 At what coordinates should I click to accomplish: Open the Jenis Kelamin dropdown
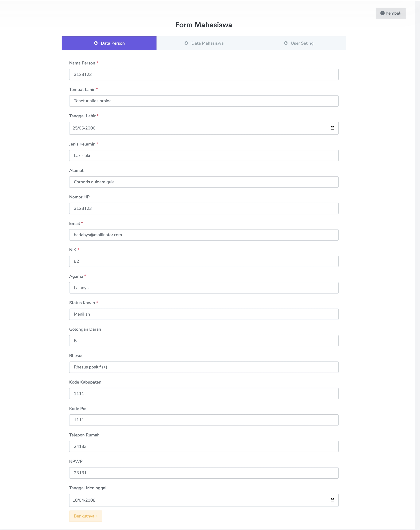click(203, 156)
